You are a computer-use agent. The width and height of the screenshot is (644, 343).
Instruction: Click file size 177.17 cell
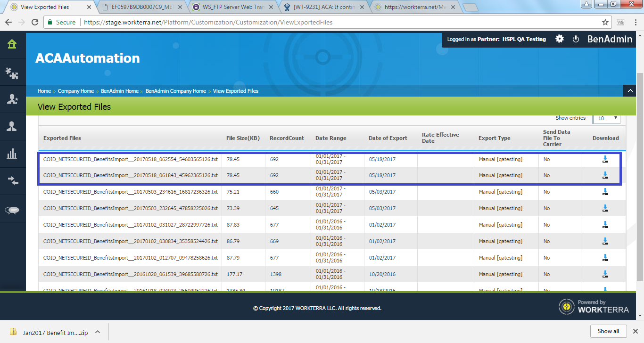(234, 274)
